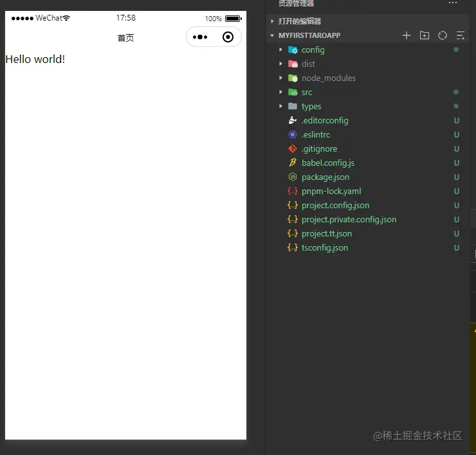Click the modified dot beside config folder
The width and height of the screenshot is (476, 455).
coord(456,49)
